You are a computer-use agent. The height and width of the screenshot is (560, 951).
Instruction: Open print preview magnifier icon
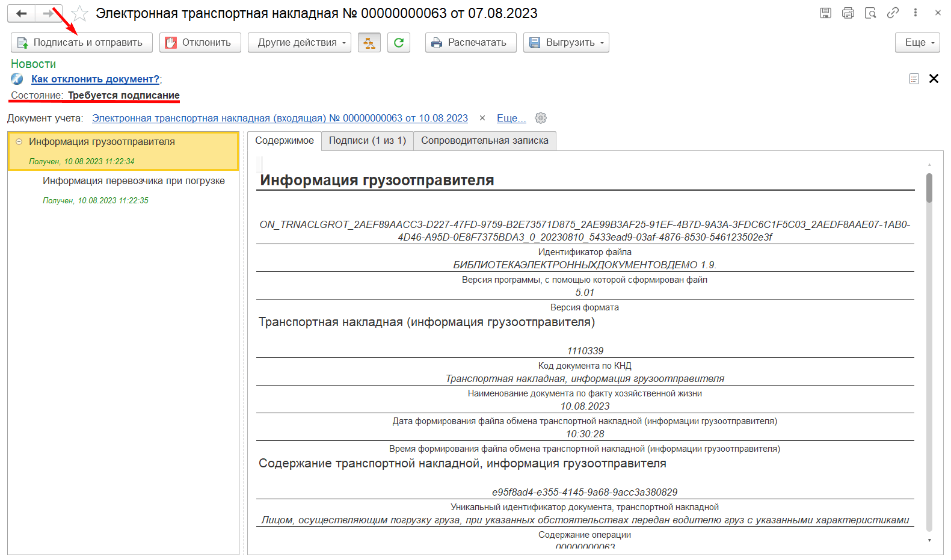tap(870, 13)
